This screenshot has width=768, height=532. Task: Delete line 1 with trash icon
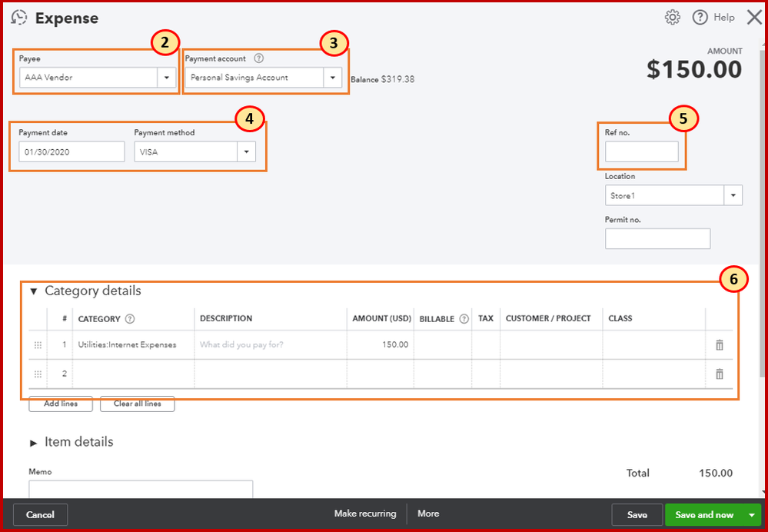tap(719, 345)
